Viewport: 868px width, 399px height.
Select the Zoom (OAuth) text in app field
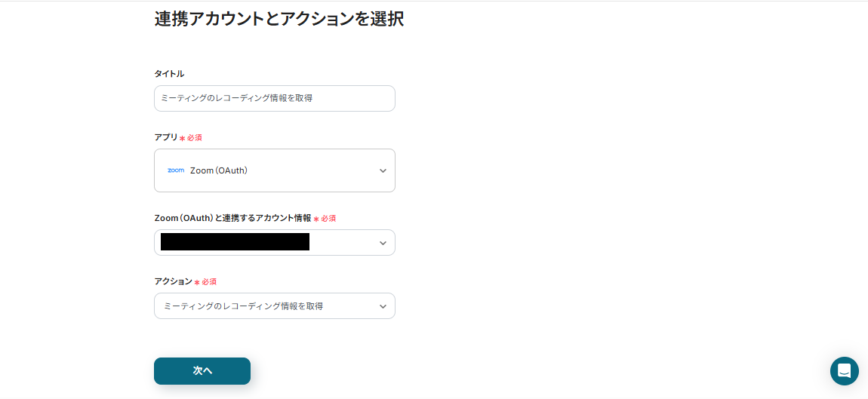coord(219,170)
